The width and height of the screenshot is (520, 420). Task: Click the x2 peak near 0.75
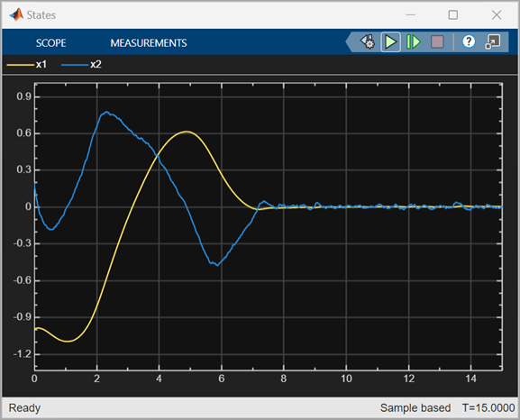[x=105, y=112]
